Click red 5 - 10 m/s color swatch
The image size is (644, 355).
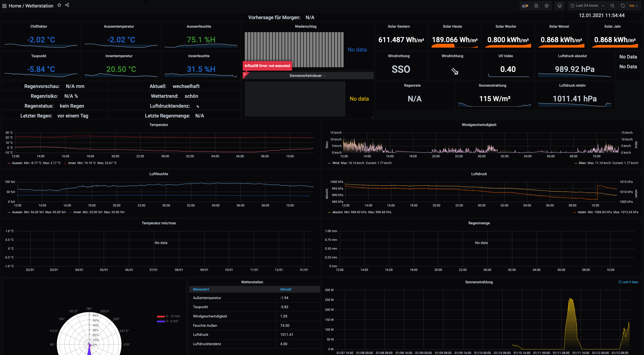(x=161, y=316)
